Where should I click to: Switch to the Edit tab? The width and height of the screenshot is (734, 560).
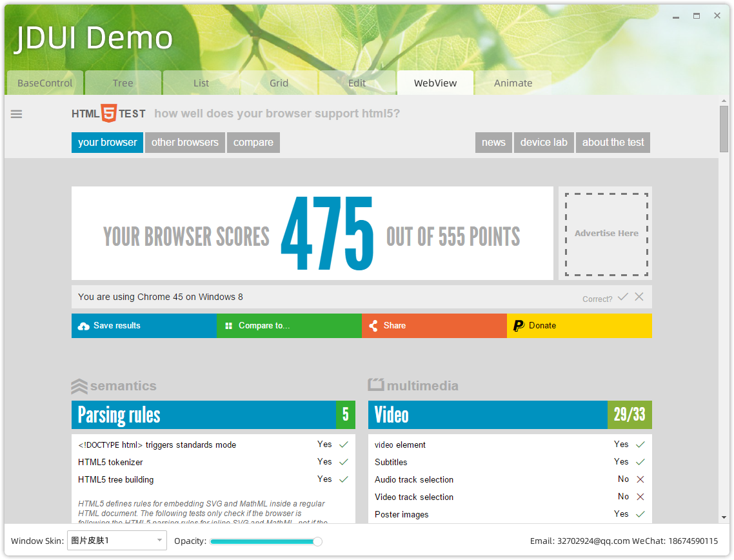357,83
